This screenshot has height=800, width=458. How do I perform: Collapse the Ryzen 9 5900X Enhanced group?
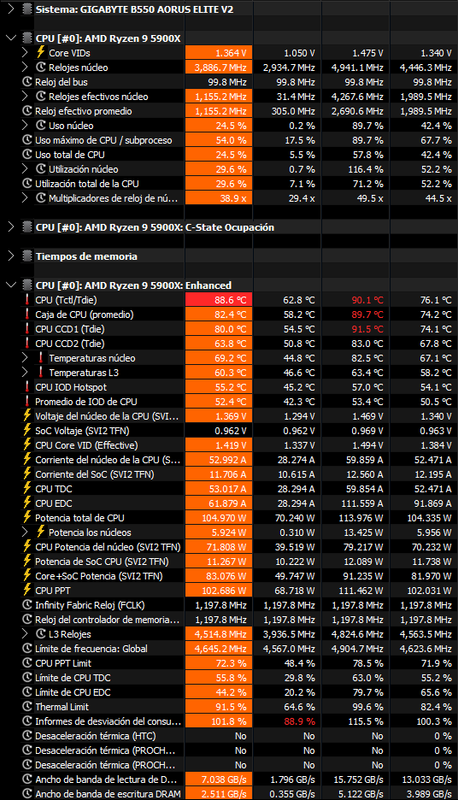[11, 285]
